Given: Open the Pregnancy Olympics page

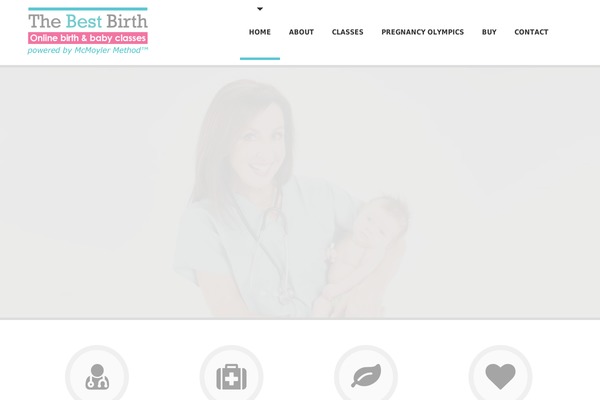Looking at the screenshot, I should point(422,32).
